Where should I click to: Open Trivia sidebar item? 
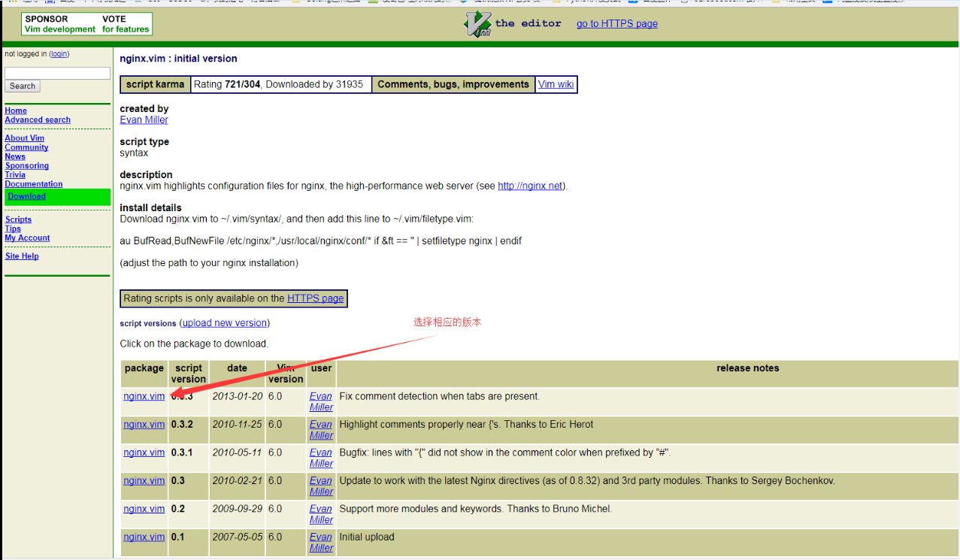coord(15,174)
